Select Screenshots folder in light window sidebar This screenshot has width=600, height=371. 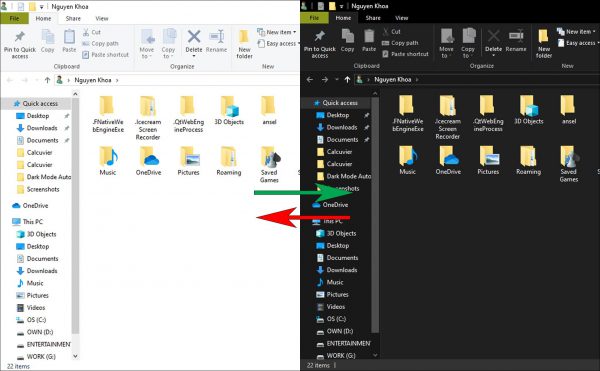pos(38,189)
